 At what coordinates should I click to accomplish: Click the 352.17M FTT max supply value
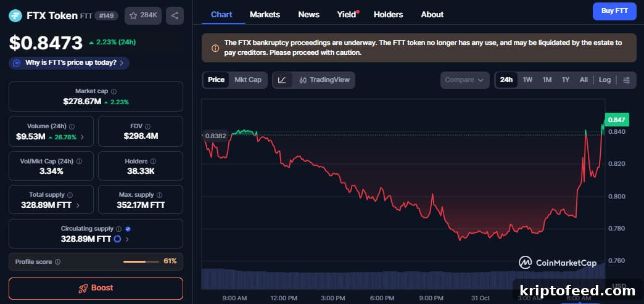coord(141,205)
